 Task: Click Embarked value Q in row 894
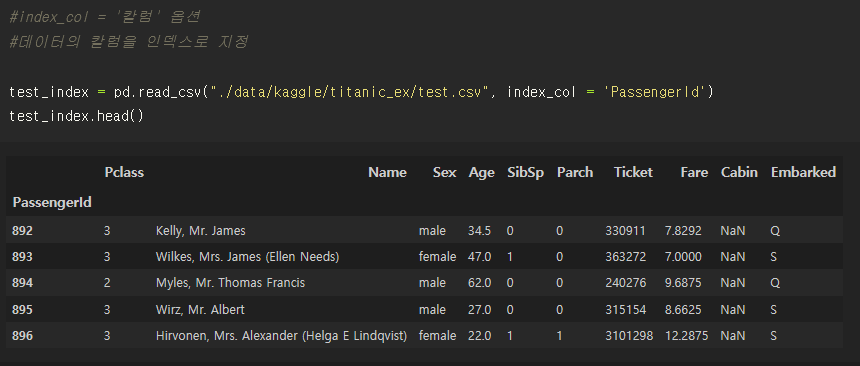[x=775, y=283]
